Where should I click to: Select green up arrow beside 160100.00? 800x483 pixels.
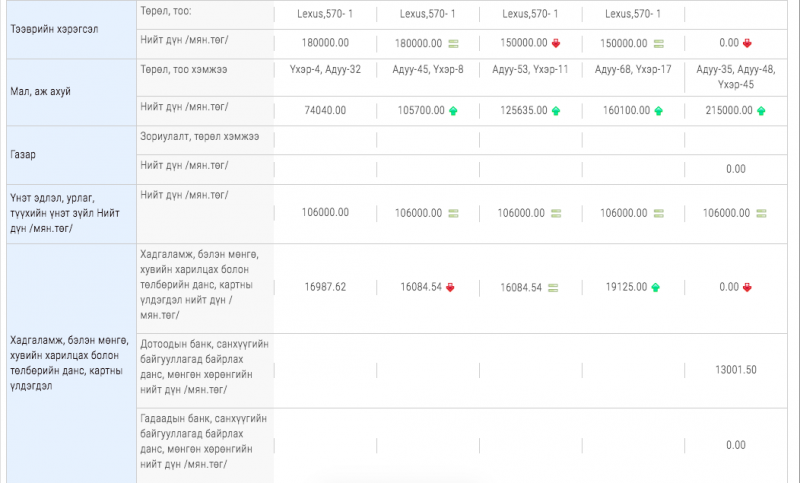tap(658, 111)
